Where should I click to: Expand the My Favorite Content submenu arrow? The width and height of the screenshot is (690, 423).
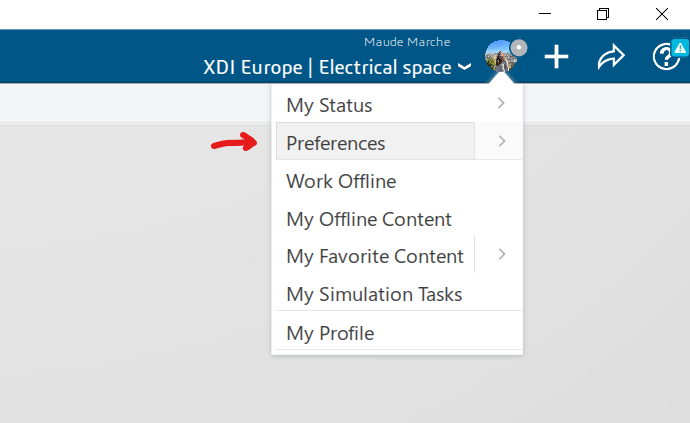501,255
